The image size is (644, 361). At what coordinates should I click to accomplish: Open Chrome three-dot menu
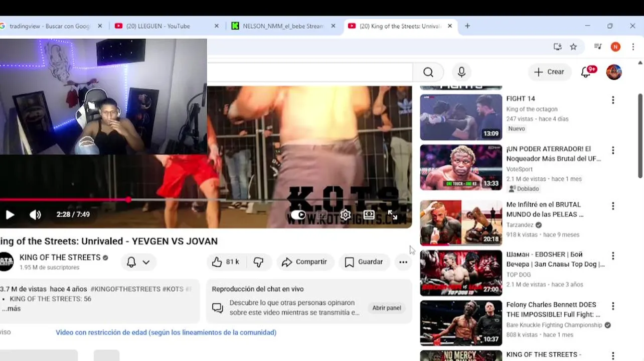tap(633, 47)
